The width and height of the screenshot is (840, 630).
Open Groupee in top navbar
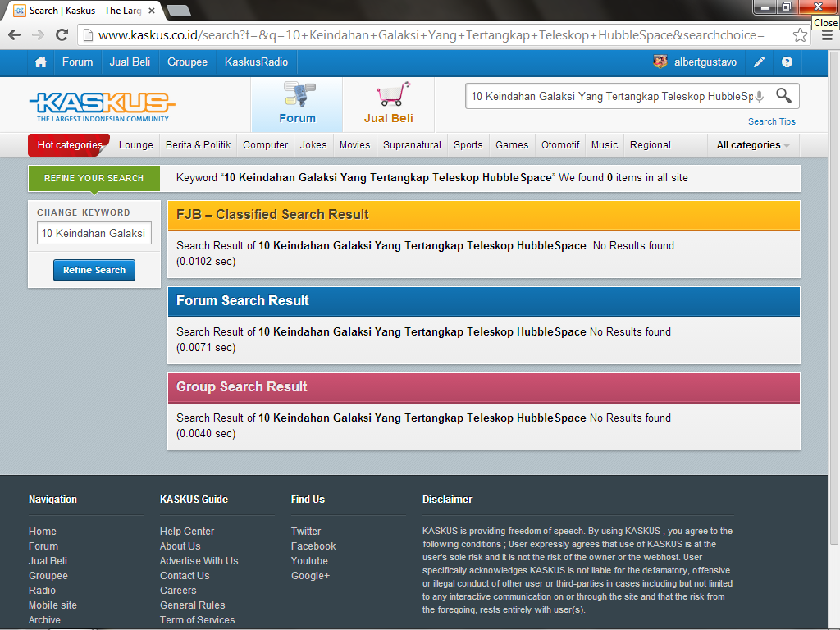pyautogui.click(x=187, y=62)
